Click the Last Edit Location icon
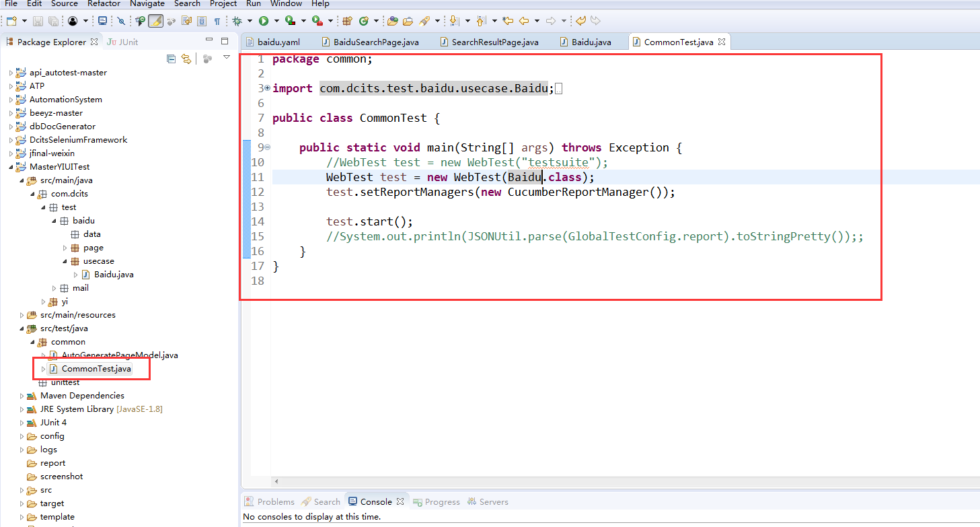This screenshot has height=527, width=980. [508, 22]
